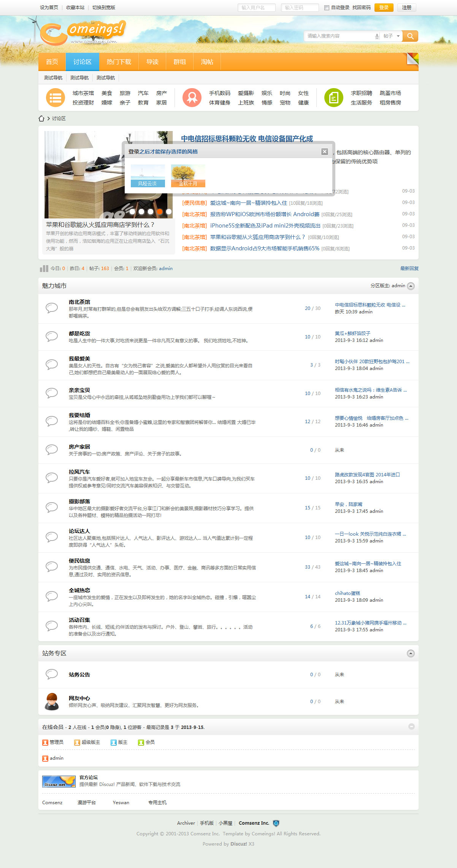Collapse the 魅力城市 forum section

coord(411,286)
